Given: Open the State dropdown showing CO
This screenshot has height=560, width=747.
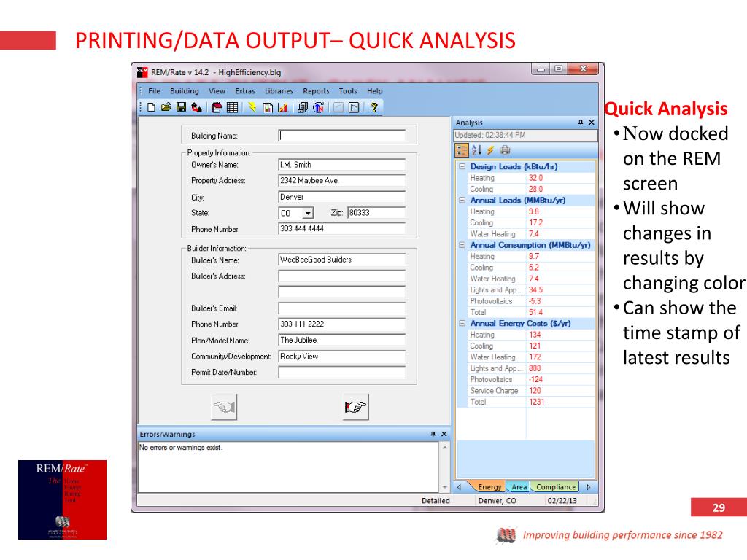Looking at the screenshot, I should 308,214.
